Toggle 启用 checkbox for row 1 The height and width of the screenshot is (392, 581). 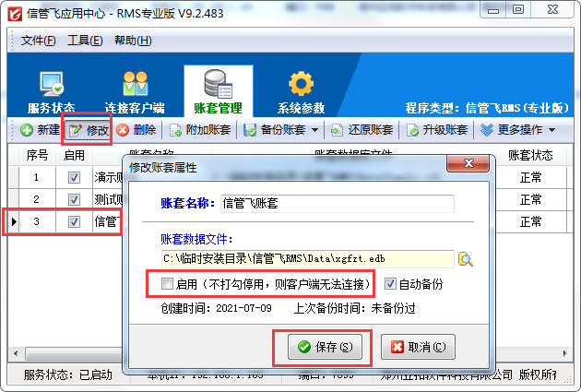click(74, 177)
